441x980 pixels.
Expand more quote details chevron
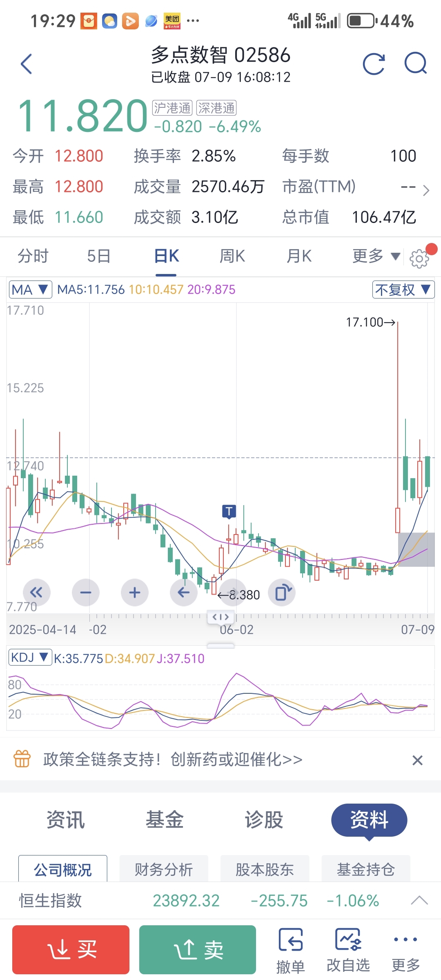point(426,190)
